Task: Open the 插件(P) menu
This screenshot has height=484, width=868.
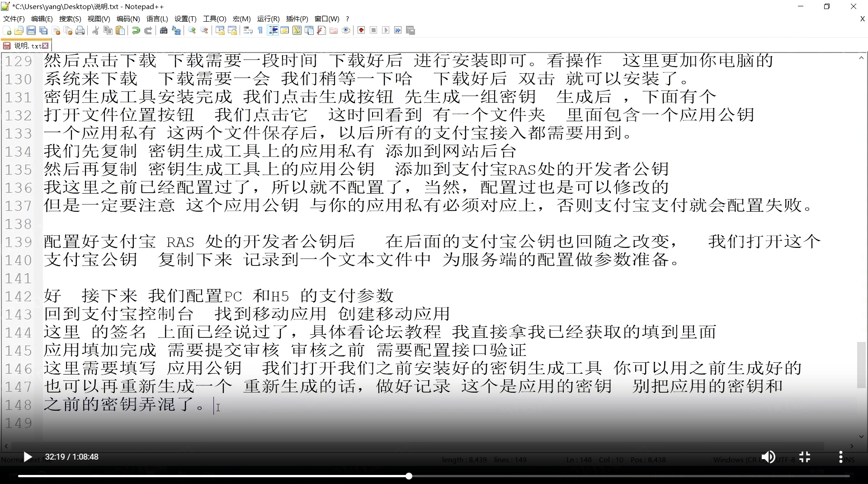Action: click(x=297, y=19)
